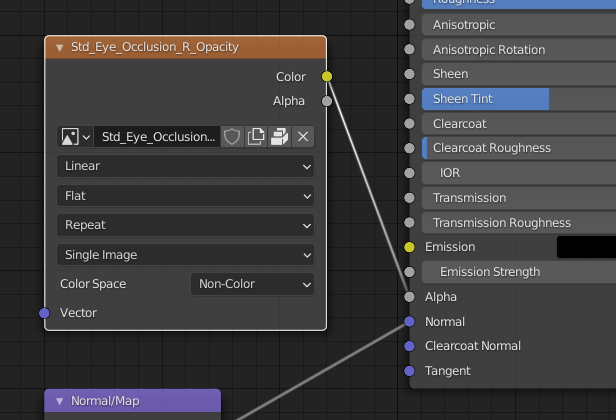
Task: Click the IOR value field
Action: (x=519, y=173)
